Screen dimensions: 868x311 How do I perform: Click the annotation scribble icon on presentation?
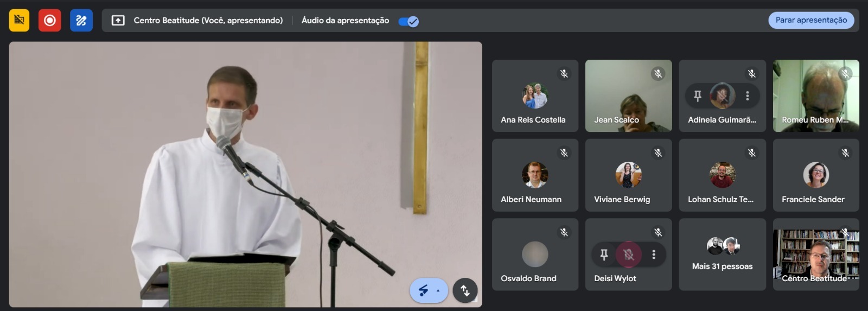pos(423,290)
